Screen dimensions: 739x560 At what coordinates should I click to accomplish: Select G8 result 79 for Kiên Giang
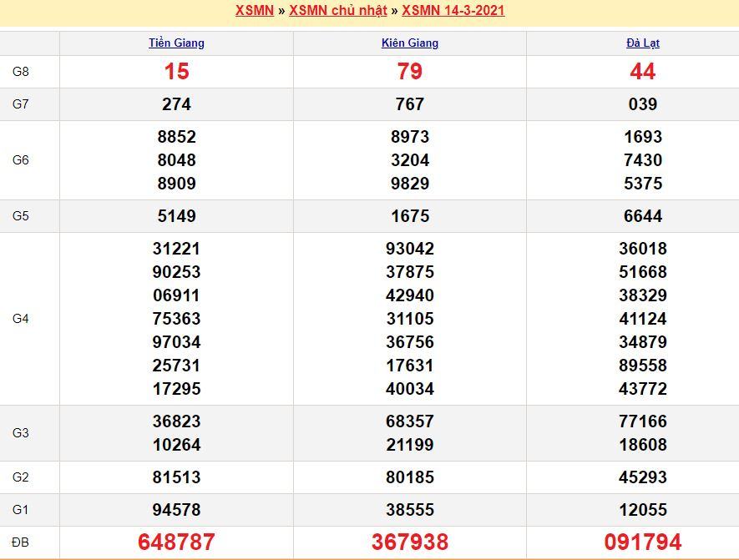click(x=410, y=72)
